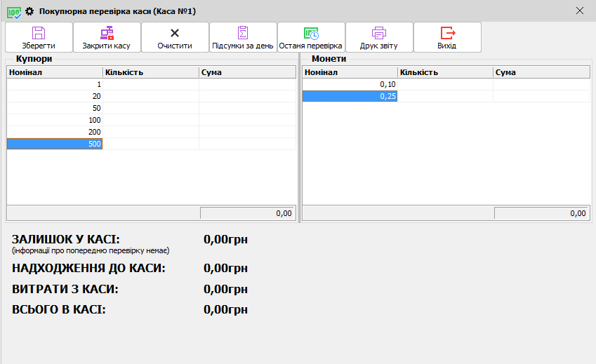
Task: Click the quantity cell for banknote 50
Action: click(151, 108)
